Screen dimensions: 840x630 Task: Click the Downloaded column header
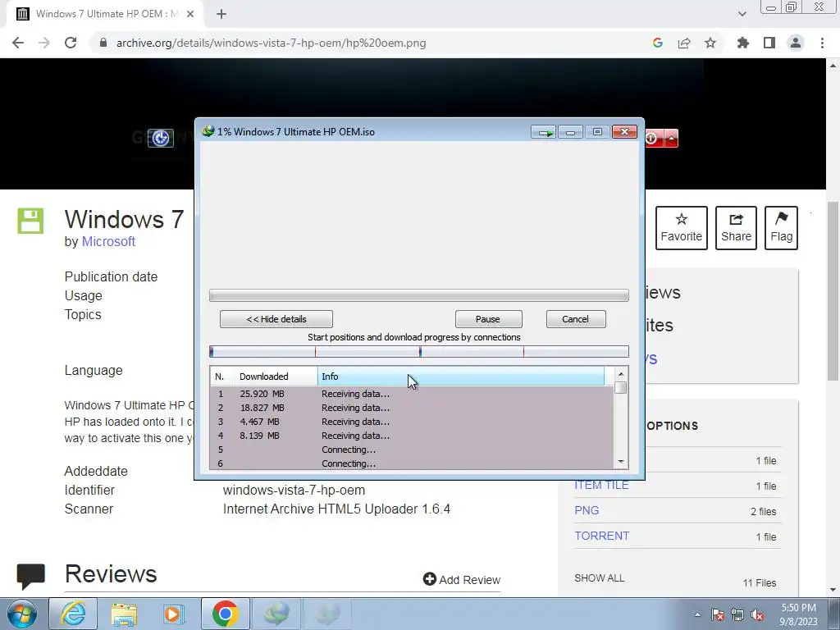(x=276, y=377)
